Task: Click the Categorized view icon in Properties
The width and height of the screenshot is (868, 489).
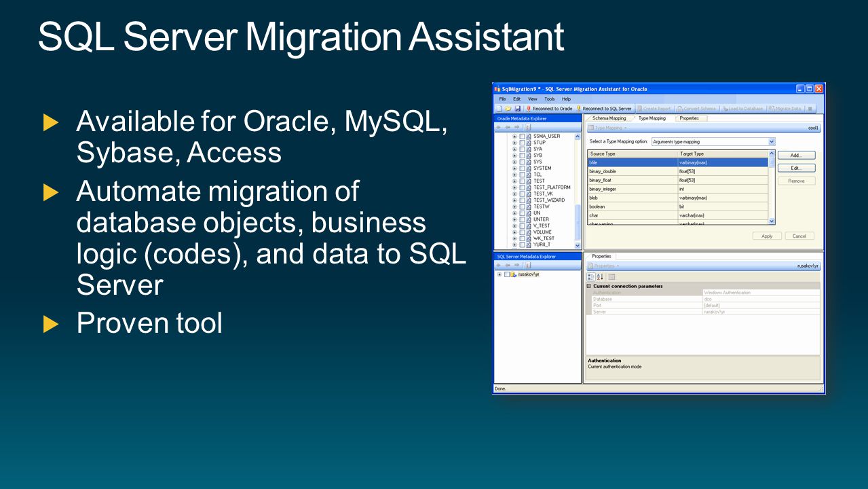Action: click(590, 277)
